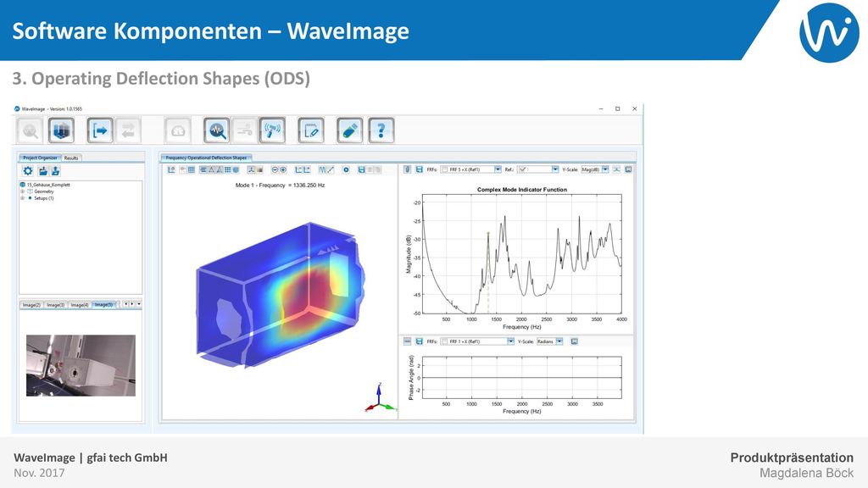Screen dimensions: 868x488
Task: Switch to the Image(4) tab
Action: tap(80, 305)
